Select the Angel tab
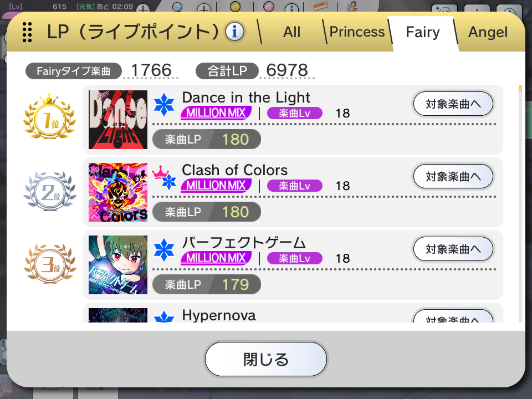This screenshot has height=399, width=532. click(x=488, y=32)
